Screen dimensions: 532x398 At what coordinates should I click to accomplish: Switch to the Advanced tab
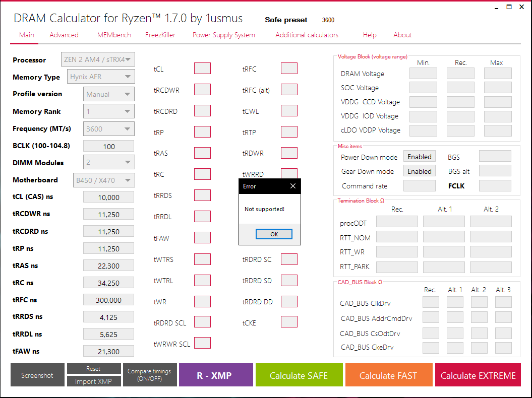tap(64, 35)
